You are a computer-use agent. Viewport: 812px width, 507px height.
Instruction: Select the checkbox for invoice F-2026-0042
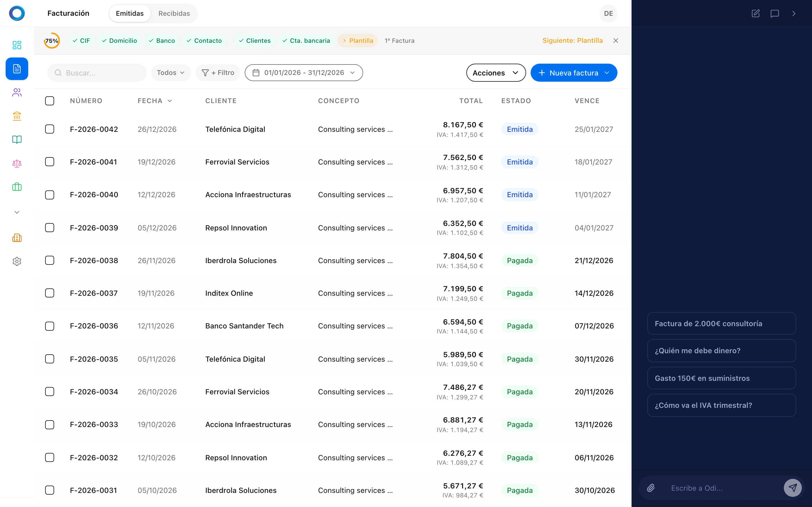click(50, 129)
